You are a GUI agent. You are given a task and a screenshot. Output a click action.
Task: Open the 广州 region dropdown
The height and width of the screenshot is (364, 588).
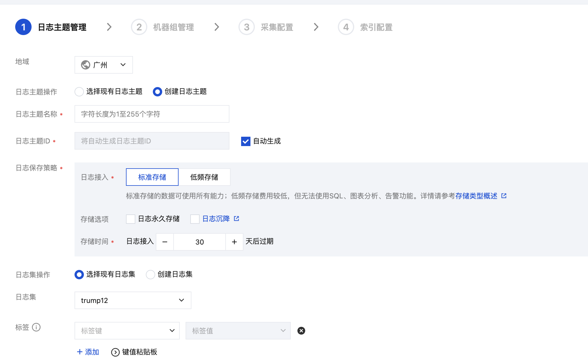pyautogui.click(x=103, y=65)
